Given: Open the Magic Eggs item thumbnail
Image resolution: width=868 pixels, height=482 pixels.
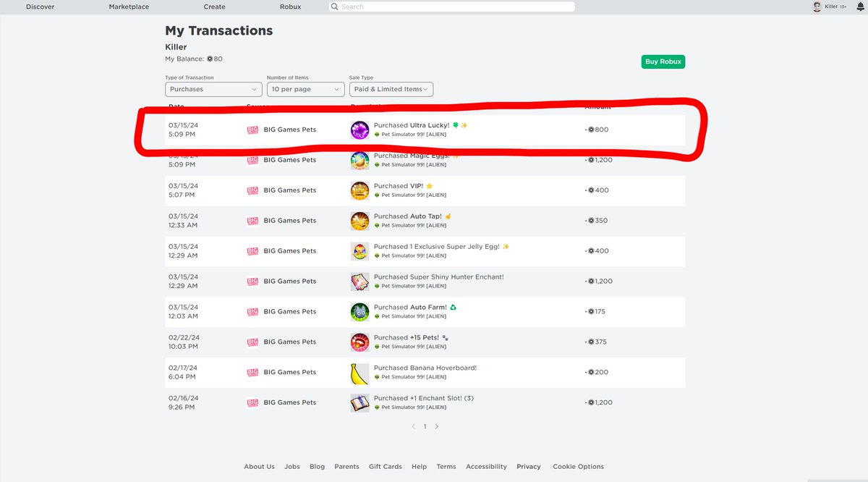Looking at the screenshot, I should pos(359,160).
